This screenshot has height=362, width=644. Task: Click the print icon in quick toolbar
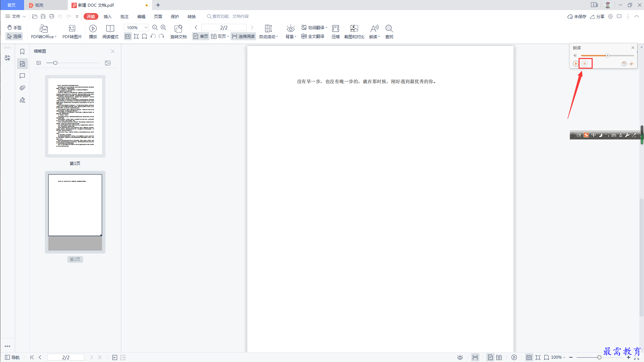coord(52,16)
